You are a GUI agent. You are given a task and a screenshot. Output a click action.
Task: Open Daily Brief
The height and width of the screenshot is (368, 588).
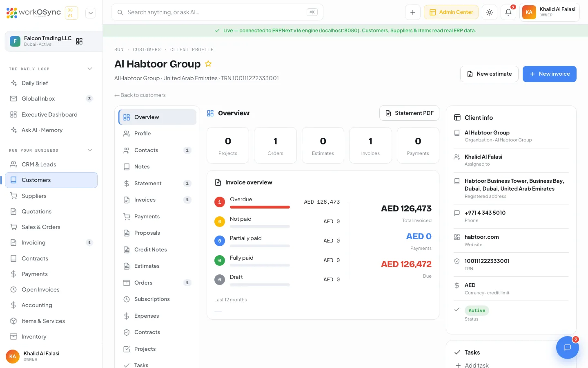(51, 83)
